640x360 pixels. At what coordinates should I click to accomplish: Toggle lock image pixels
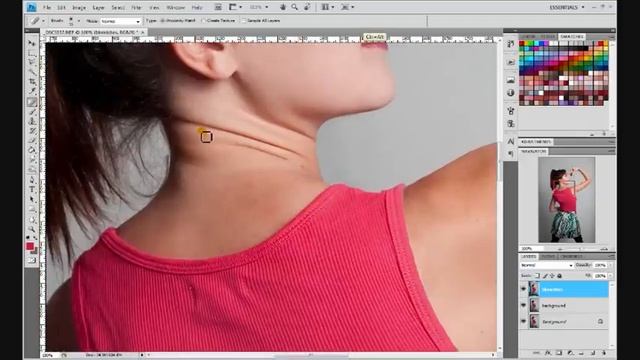pos(545,276)
